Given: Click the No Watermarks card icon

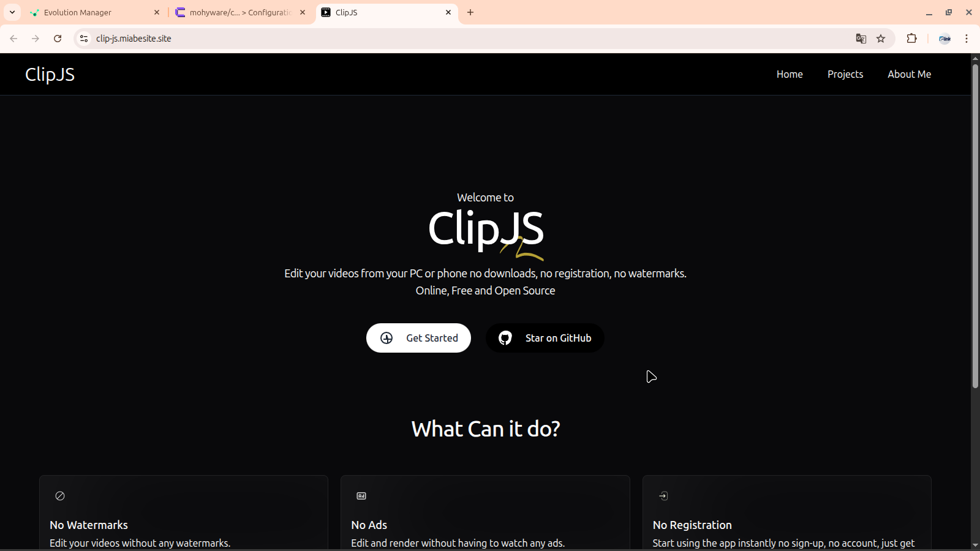Looking at the screenshot, I should [x=60, y=496].
